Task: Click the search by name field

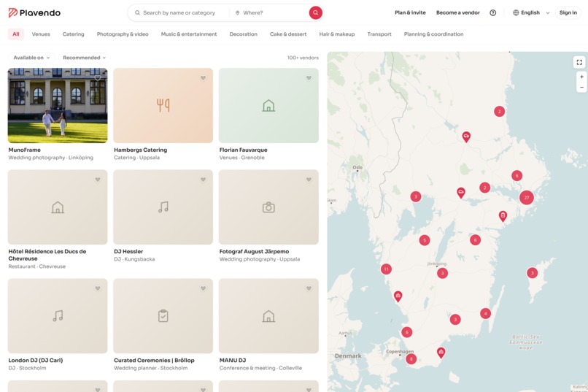Action: pos(179,12)
